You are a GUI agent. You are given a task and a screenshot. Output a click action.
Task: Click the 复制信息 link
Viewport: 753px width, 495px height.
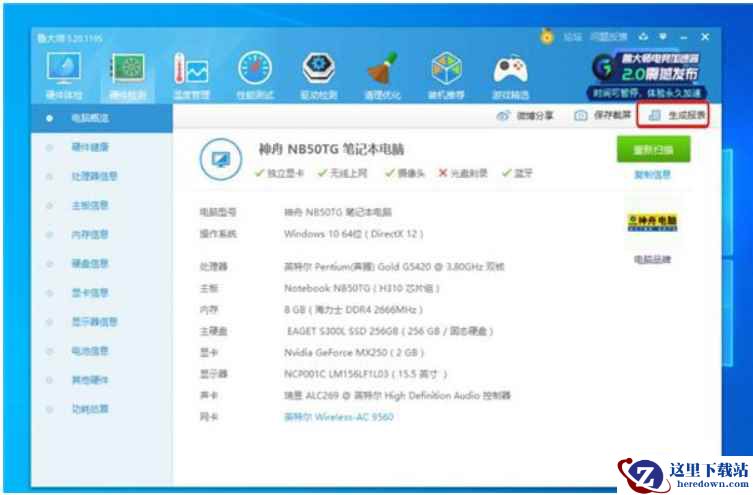point(653,175)
